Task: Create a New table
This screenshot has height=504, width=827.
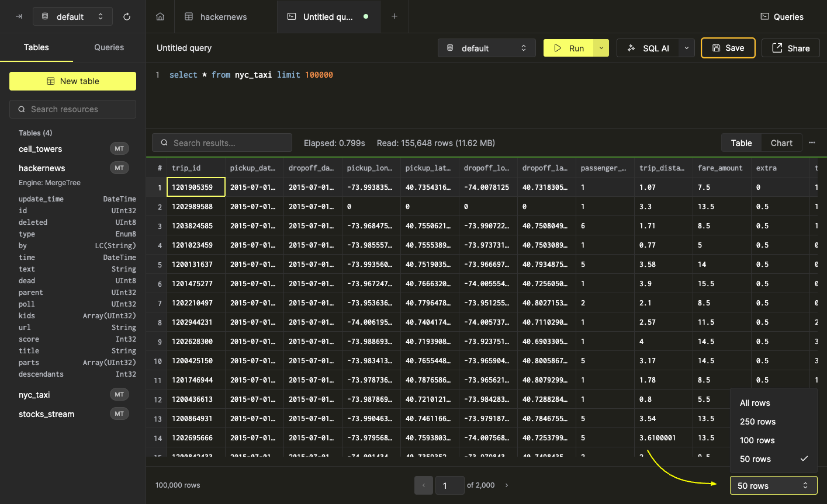Action: (x=72, y=81)
